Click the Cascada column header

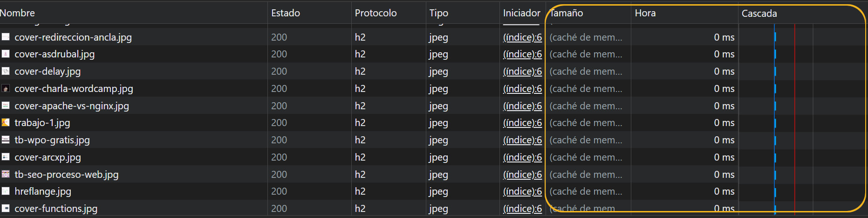click(759, 14)
